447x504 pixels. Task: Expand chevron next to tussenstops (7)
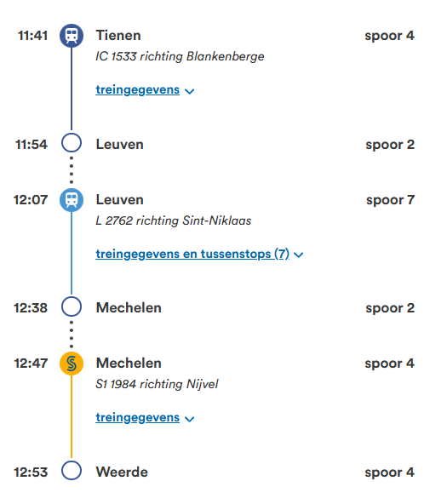299,255
